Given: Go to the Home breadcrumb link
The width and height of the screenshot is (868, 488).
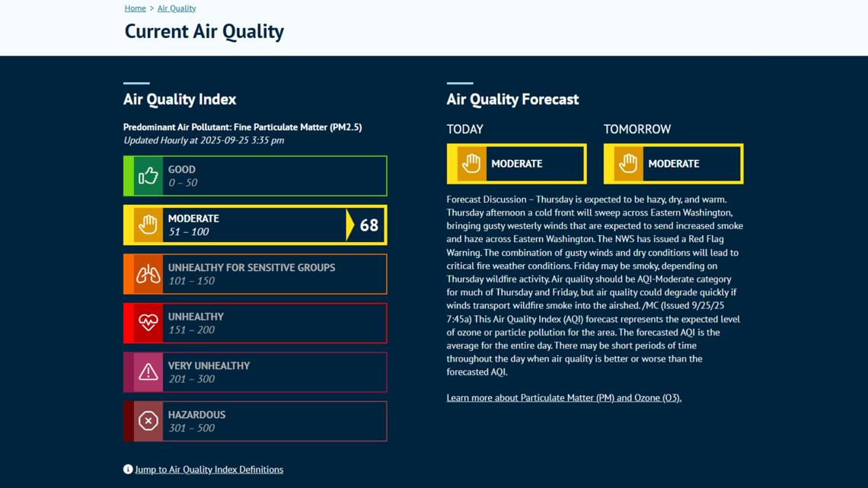Looking at the screenshot, I should click(x=135, y=8).
